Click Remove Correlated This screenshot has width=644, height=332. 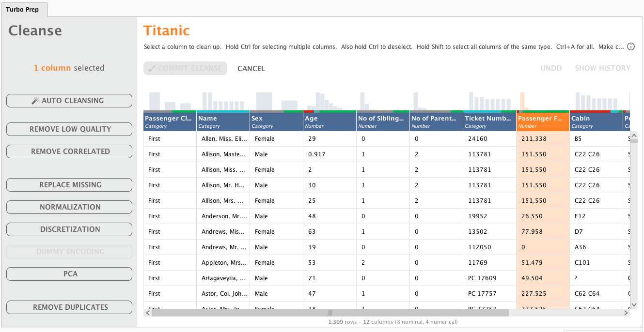(69, 151)
